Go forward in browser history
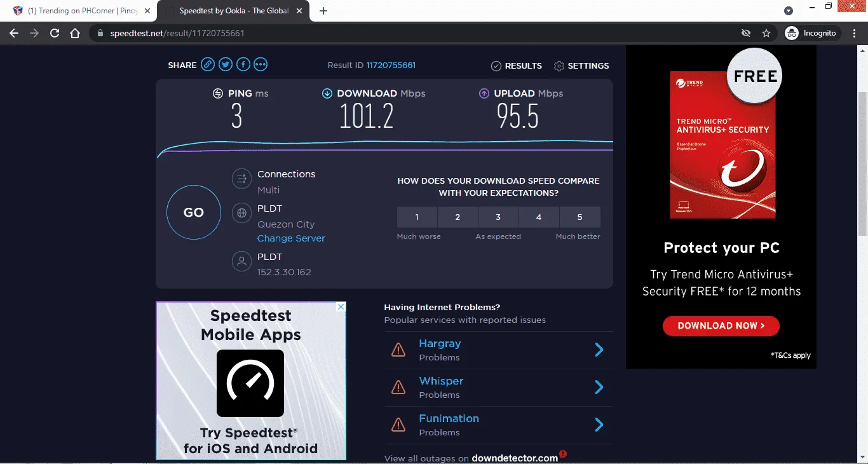Viewport: 868px width, 464px height. coord(34,33)
